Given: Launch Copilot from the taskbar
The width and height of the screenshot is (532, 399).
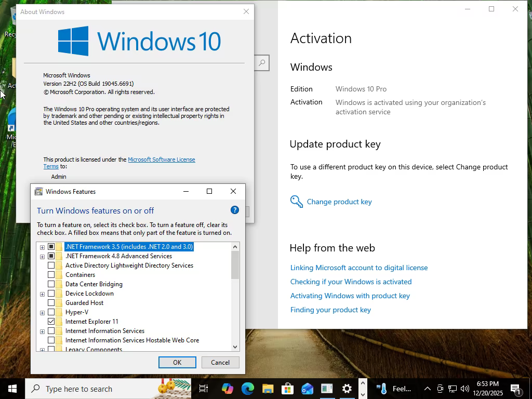Looking at the screenshot, I should pyautogui.click(x=227, y=389).
